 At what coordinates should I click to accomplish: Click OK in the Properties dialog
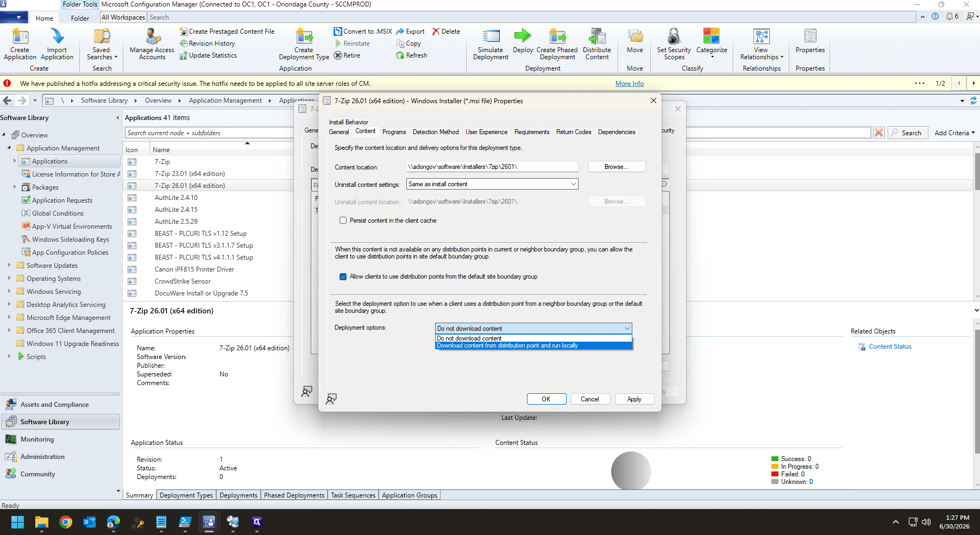point(546,399)
